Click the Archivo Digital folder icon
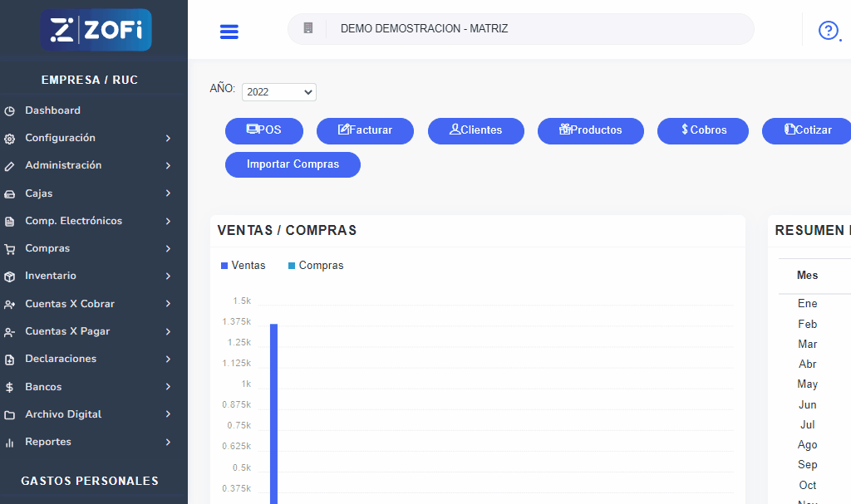The height and width of the screenshot is (504, 851). [10, 415]
